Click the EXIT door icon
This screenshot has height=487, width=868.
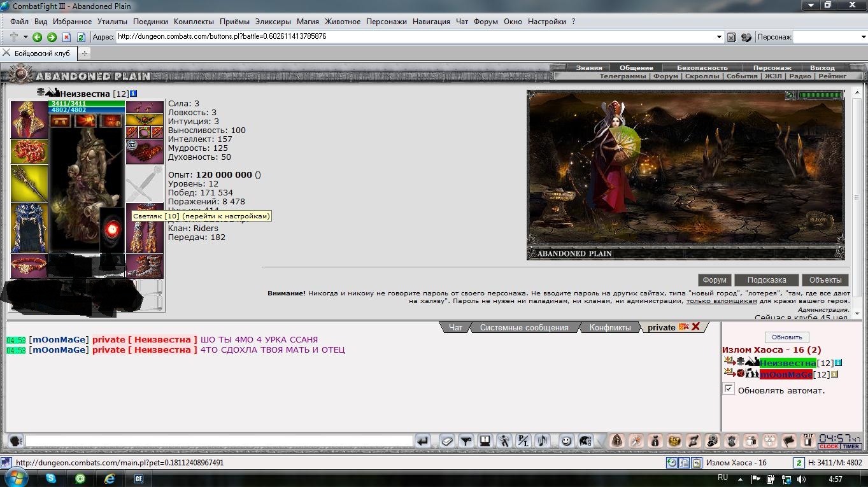tap(808, 440)
